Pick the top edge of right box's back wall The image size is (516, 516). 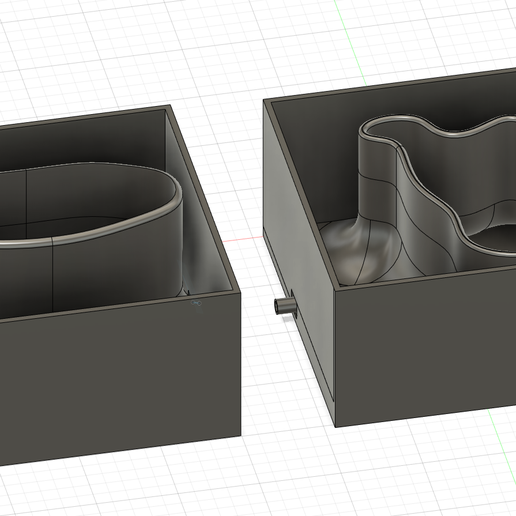390,85
